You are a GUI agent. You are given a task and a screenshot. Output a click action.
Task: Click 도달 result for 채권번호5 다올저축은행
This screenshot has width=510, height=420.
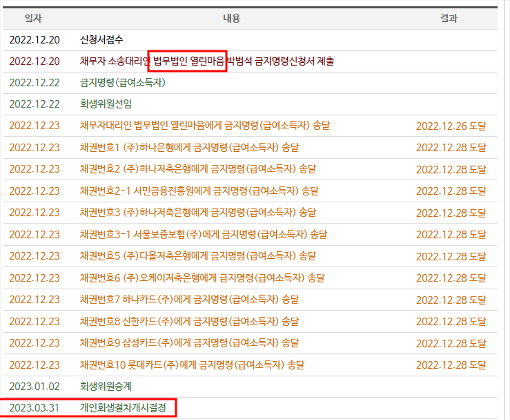(x=451, y=256)
